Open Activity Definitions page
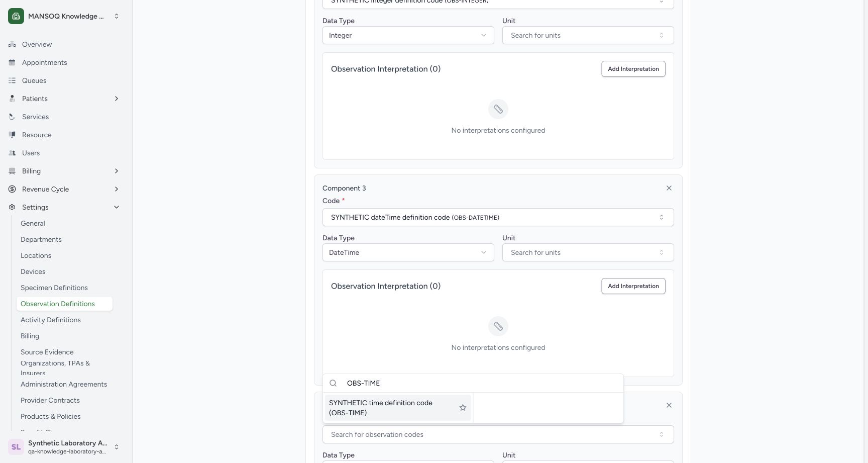Screen dimensions: 868x463 tap(51, 320)
